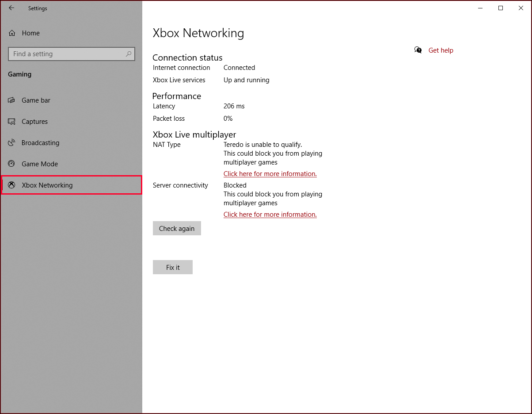This screenshot has height=414, width=532.
Task: Open the Get help link
Action: [x=441, y=50]
